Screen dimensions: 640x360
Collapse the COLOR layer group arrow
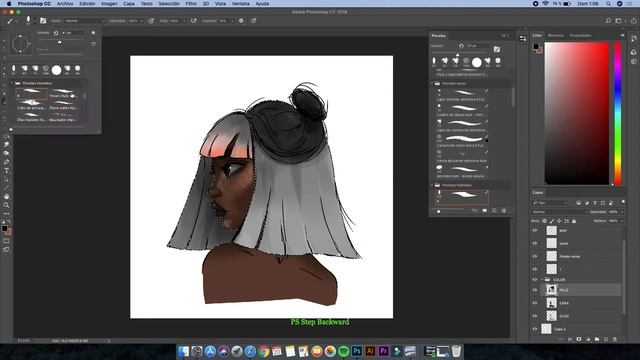[x=542, y=280]
